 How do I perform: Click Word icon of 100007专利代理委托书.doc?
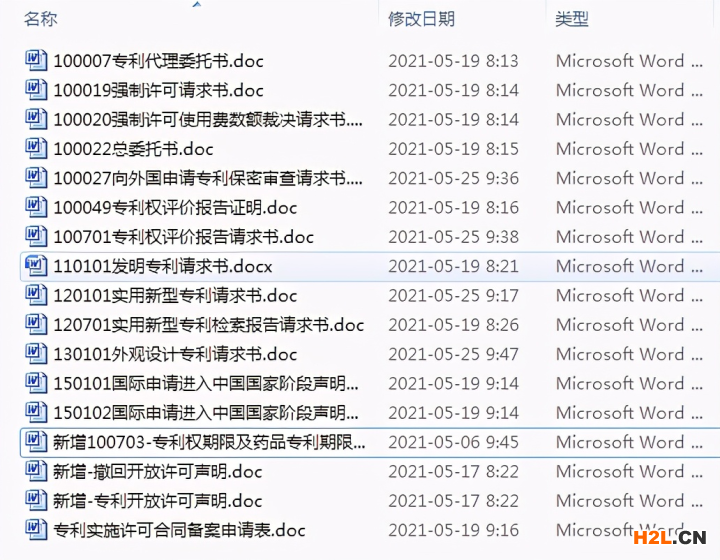tap(36, 60)
